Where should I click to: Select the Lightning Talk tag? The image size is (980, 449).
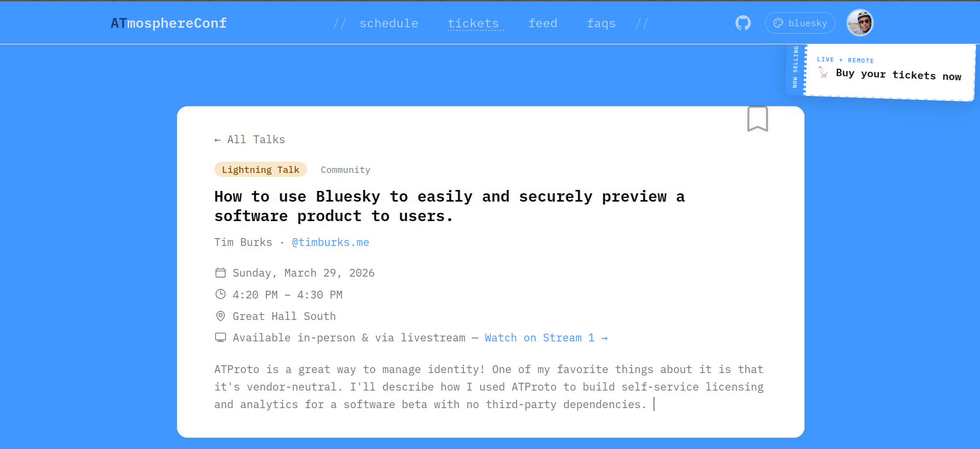click(260, 169)
